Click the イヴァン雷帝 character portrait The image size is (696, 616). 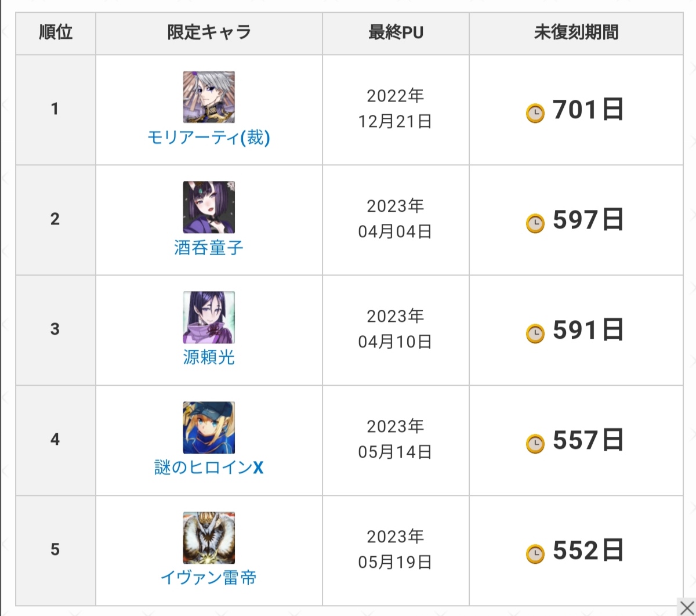coord(209,538)
